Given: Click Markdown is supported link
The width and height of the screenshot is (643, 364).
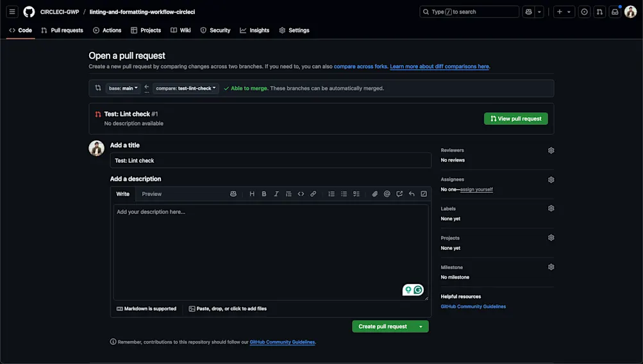Looking at the screenshot, I should (146, 309).
